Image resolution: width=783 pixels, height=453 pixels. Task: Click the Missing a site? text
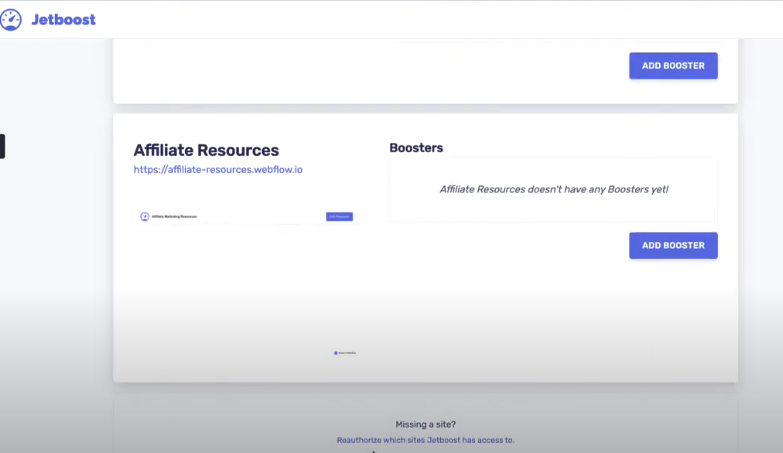click(425, 424)
